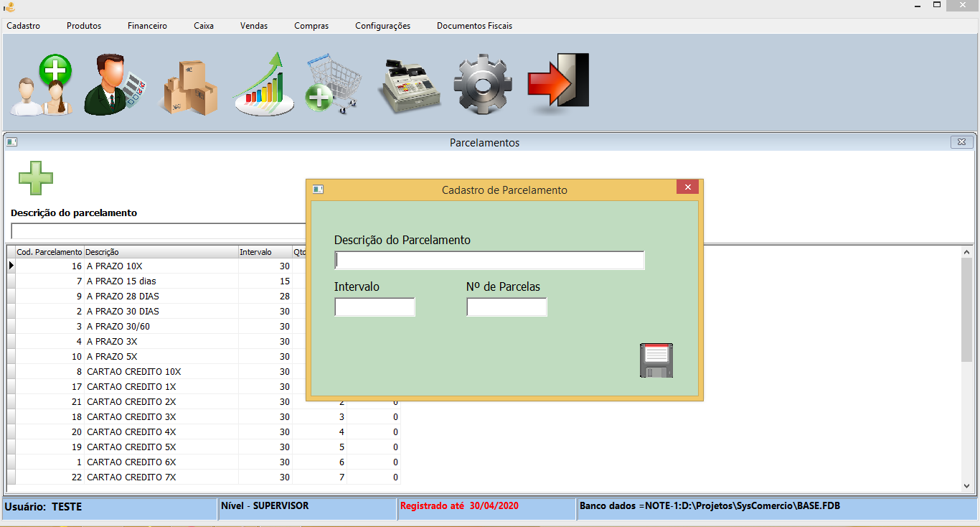Exit system via red arrow door icon
Screen dimensions: 980x527
tap(558, 81)
